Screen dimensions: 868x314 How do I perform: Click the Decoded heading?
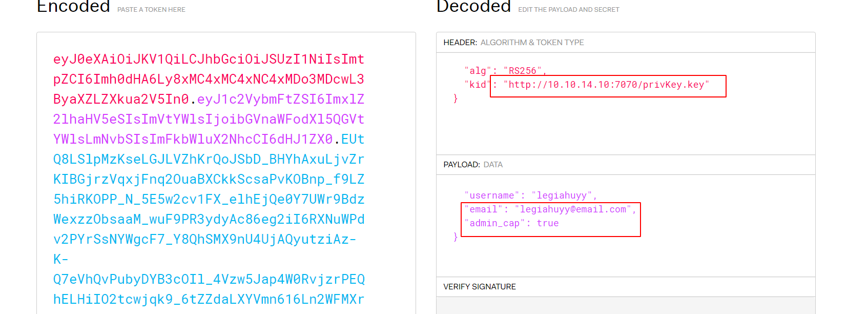click(473, 7)
